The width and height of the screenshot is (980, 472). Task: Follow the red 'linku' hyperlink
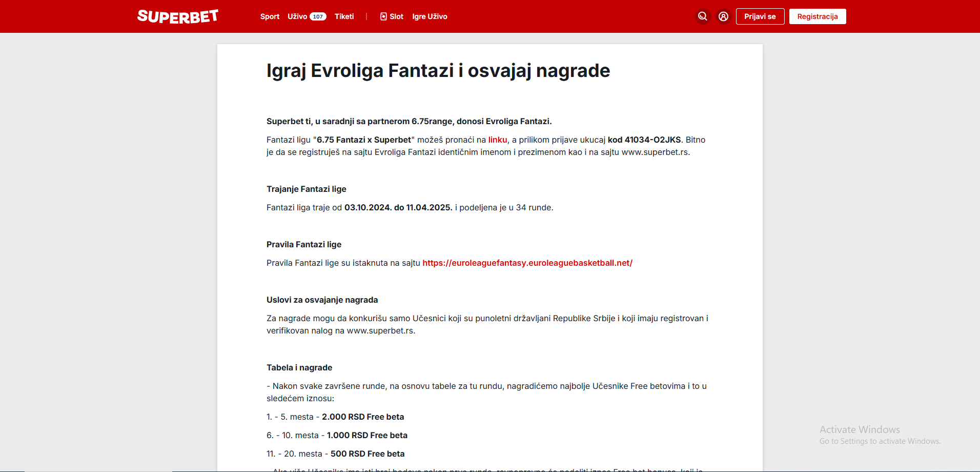pos(498,140)
